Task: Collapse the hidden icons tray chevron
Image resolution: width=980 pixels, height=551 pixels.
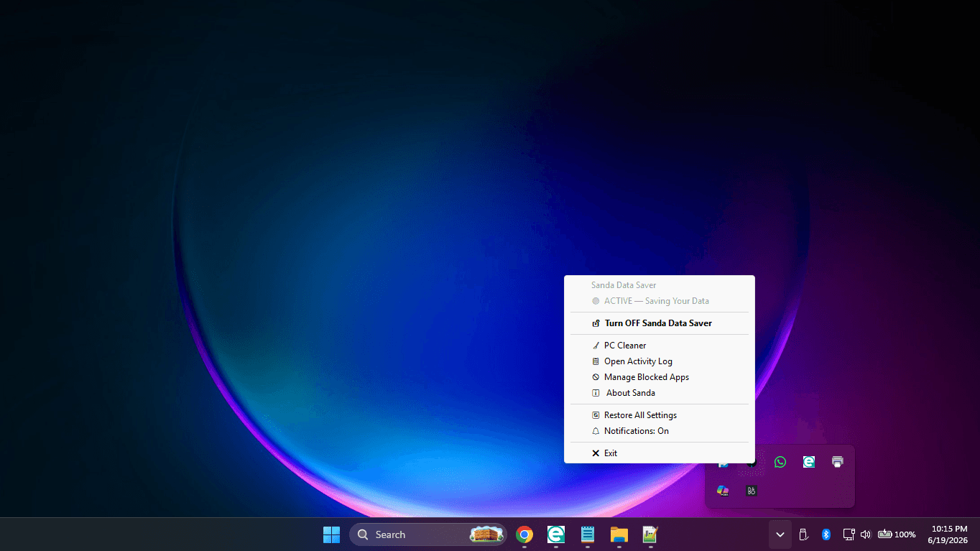Action: (x=780, y=534)
